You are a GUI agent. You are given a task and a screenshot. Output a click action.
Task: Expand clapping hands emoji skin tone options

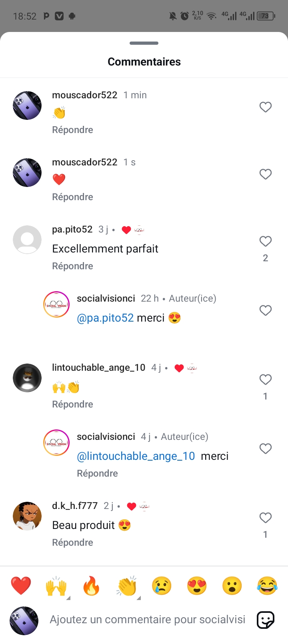138,598
